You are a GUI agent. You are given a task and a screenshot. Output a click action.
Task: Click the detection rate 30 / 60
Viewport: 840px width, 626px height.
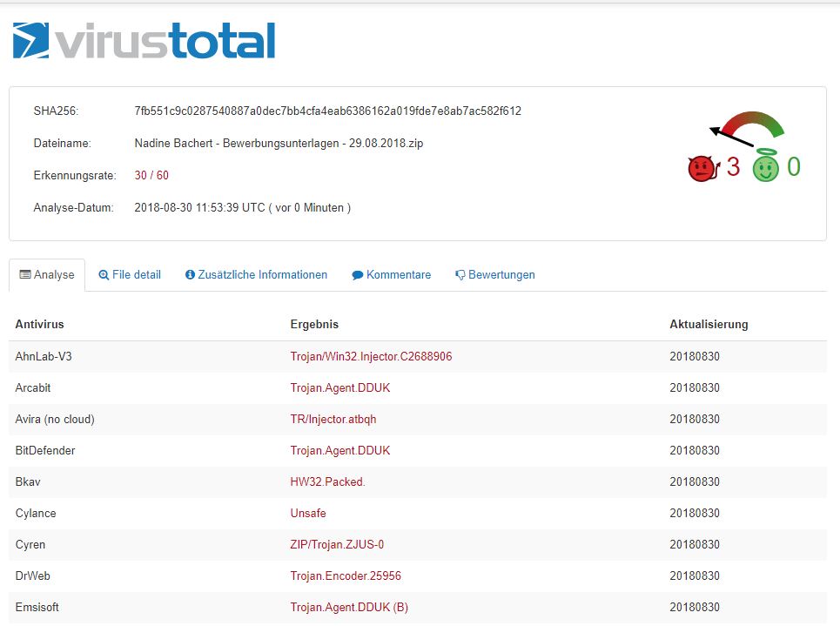pos(151,175)
